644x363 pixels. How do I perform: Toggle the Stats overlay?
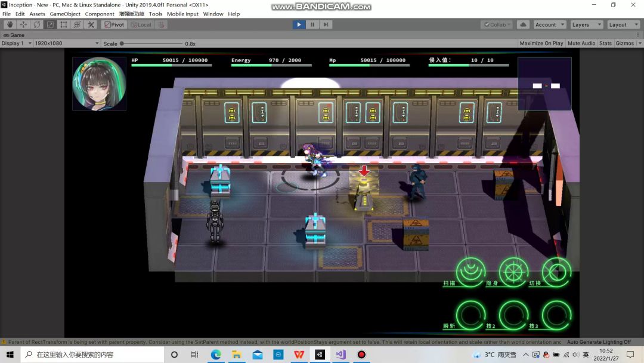605,43
